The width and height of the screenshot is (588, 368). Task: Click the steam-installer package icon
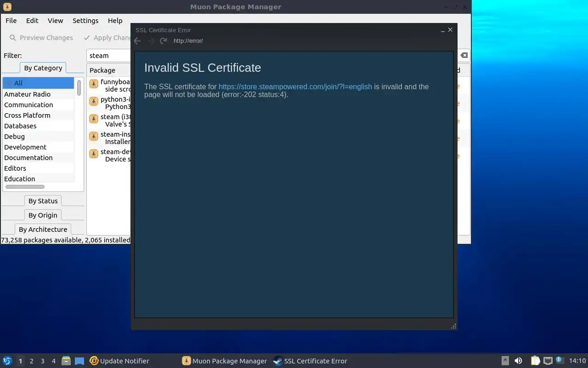(x=94, y=136)
